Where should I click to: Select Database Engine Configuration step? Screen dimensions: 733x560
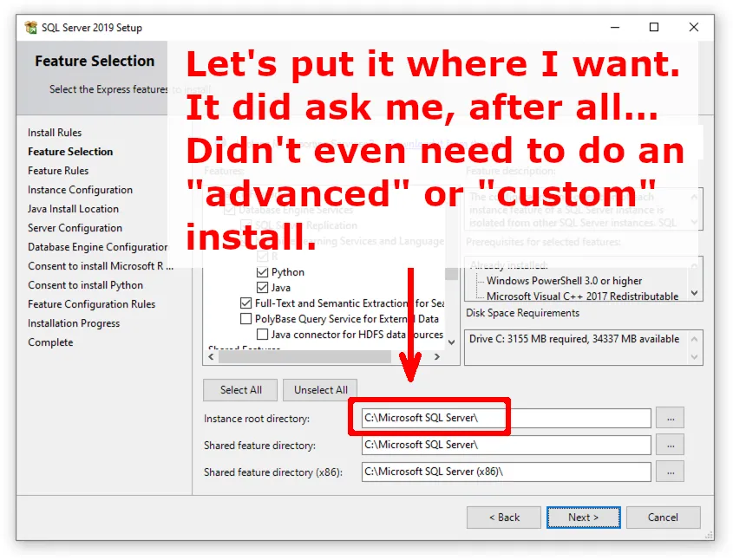point(98,247)
